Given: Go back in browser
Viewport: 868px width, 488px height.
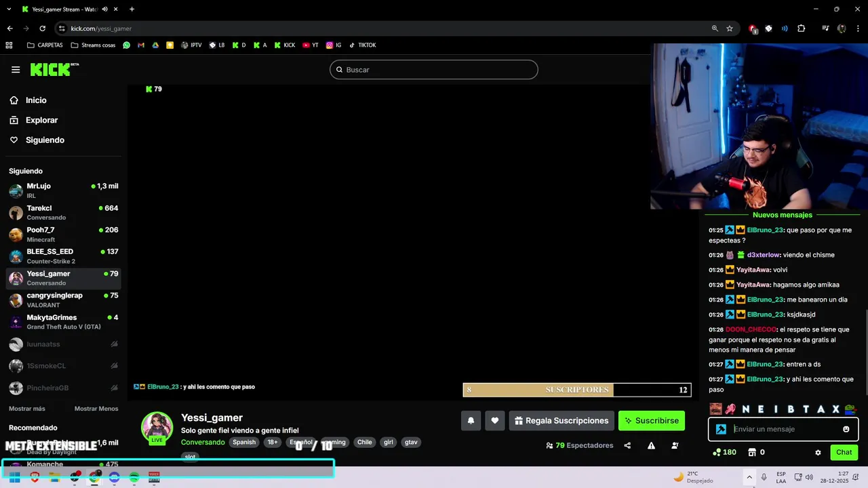Looking at the screenshot, I should (9, 28).
